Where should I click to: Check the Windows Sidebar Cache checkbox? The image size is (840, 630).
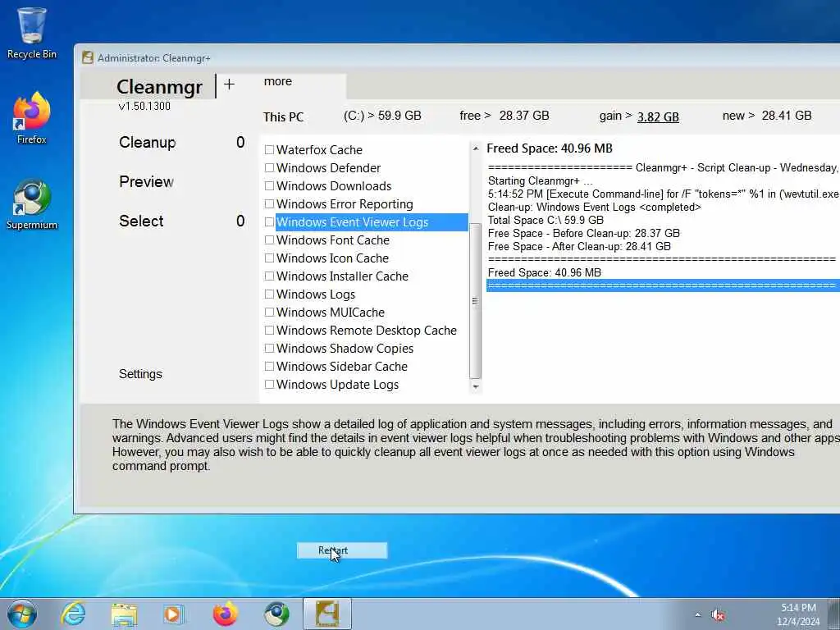[x=269, y=367]
